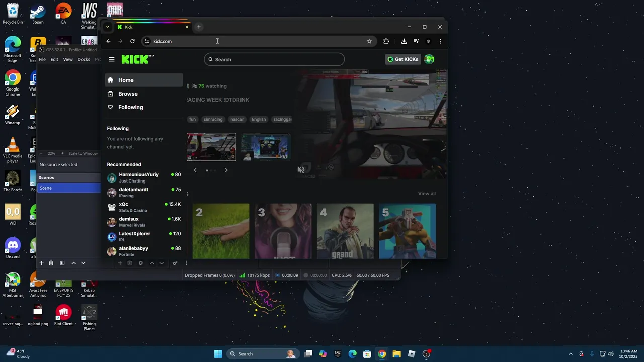Click browser back arrow
644x362 pixels.
[108, 41]
